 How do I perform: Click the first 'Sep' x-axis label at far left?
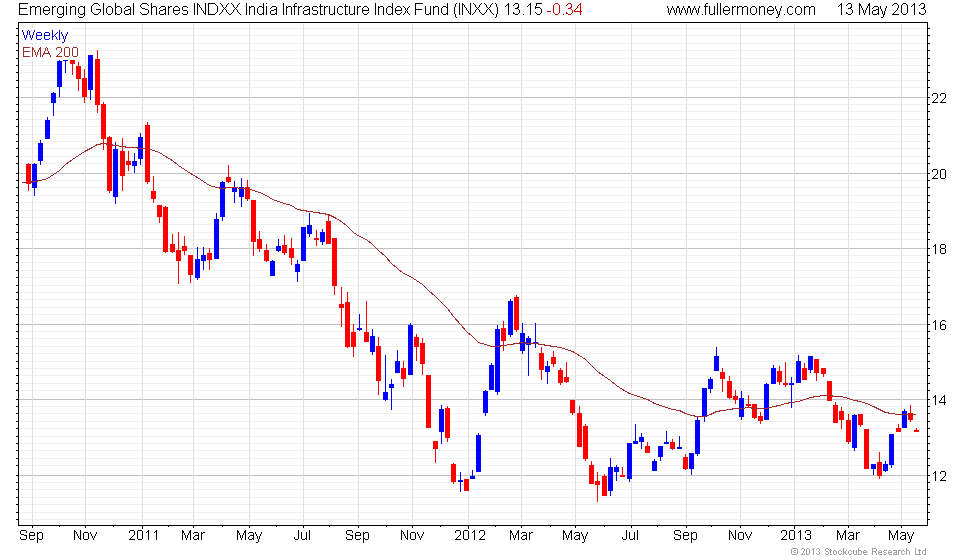[x=31, y=536]
